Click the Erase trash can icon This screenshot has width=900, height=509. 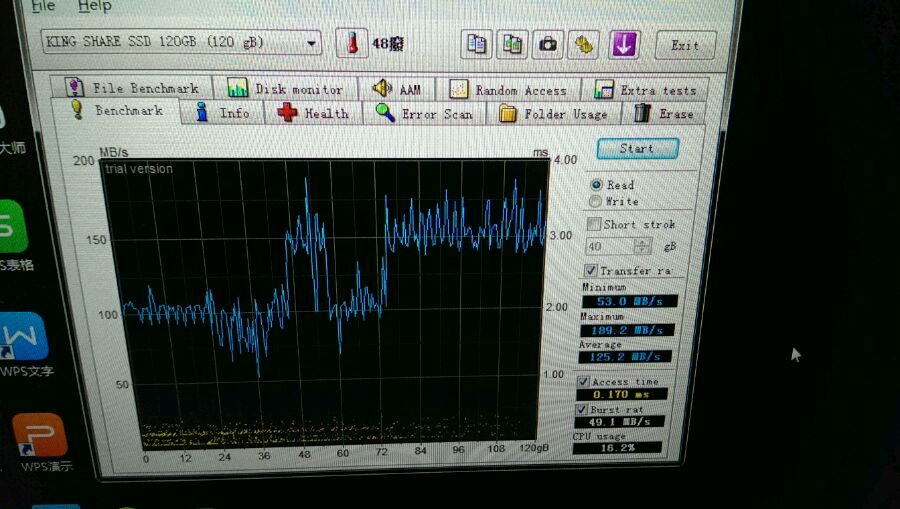pyautogui.click(x=642, y=113)
